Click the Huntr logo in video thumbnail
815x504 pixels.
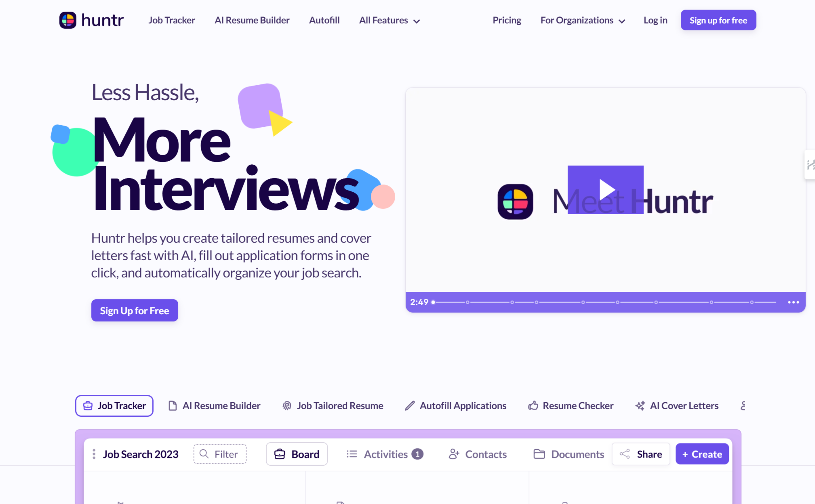coord(515,202)
